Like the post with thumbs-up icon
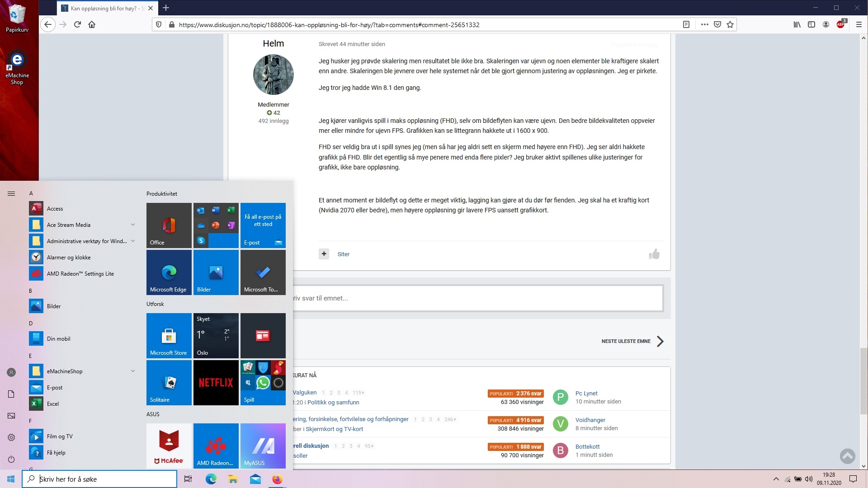 (654, 254)
